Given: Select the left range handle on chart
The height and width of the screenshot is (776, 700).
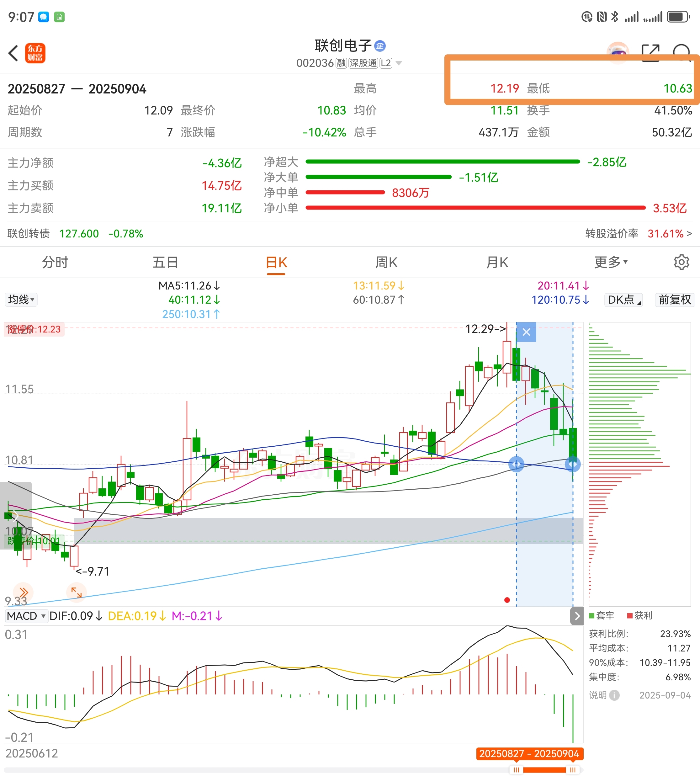Looking at the screenshot, I should coord(516,464).
